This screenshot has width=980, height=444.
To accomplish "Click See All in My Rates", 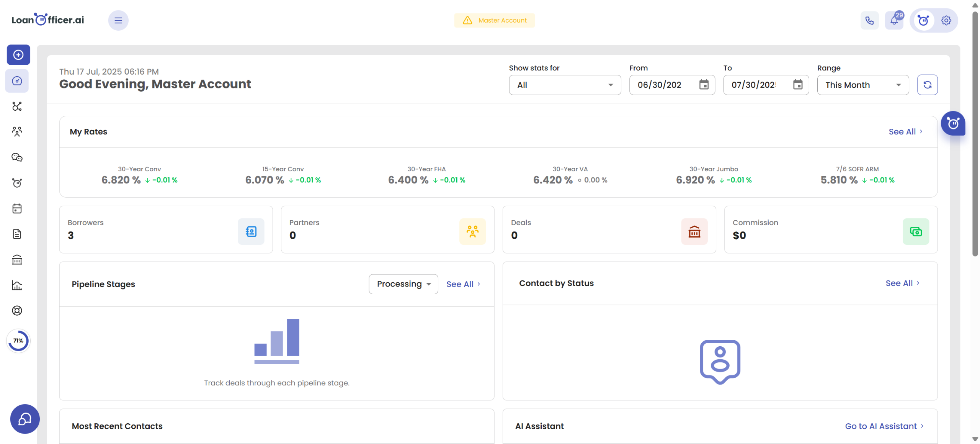I will tap(905, 131).
